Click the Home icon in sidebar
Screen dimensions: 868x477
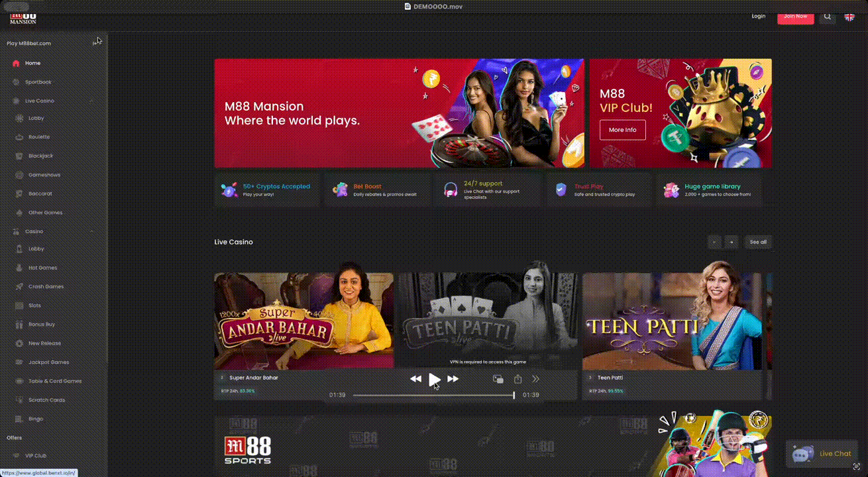click(16, 64)
